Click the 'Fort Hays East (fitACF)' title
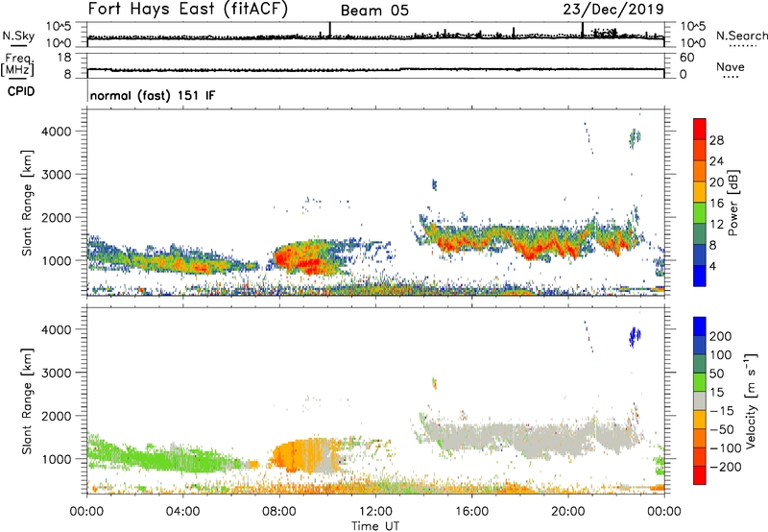This screenshot has height=532, width=768. point(188,9)
